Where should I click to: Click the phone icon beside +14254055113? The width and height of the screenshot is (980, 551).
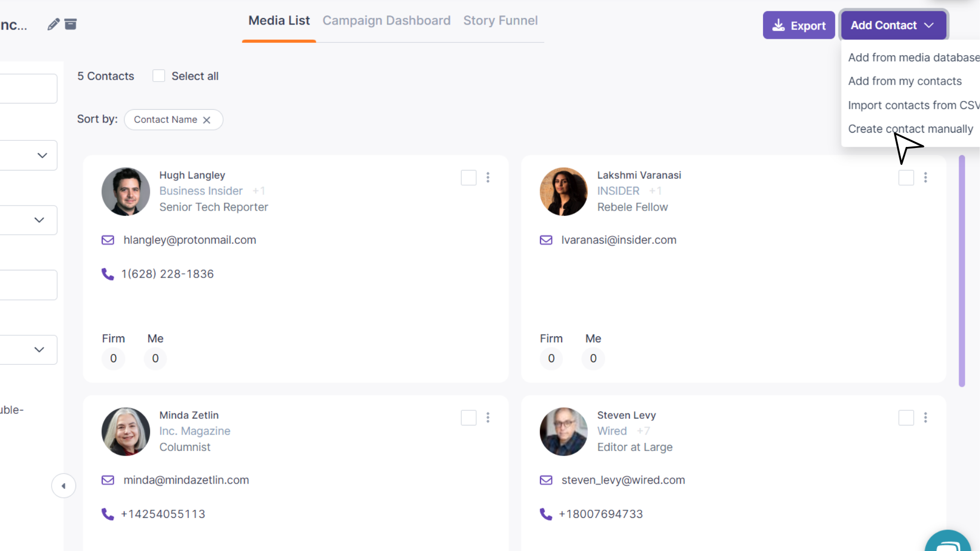tap(108, 514)
